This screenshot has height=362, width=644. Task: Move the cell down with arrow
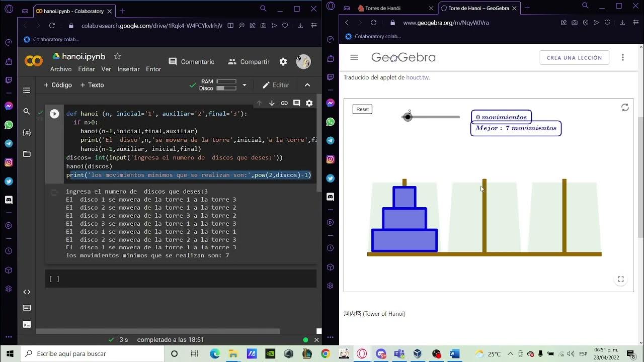(x=272, y=103)
